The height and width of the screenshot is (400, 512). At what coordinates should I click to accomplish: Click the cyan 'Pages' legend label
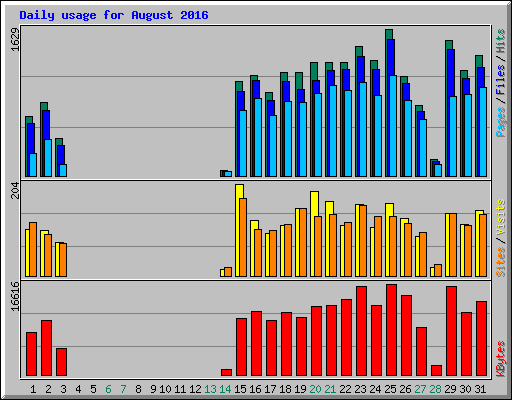(x=501, y=122)
